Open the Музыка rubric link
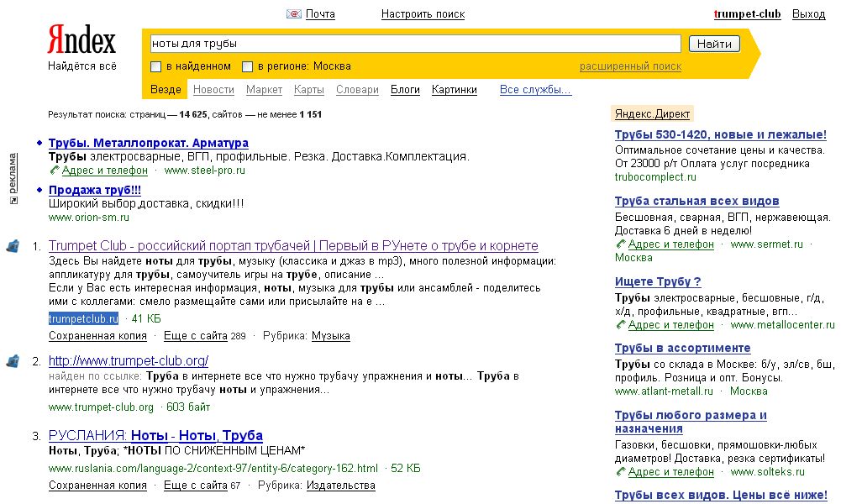Image resolution: width=841 pixels, height=504 pixels. point(331,336)
